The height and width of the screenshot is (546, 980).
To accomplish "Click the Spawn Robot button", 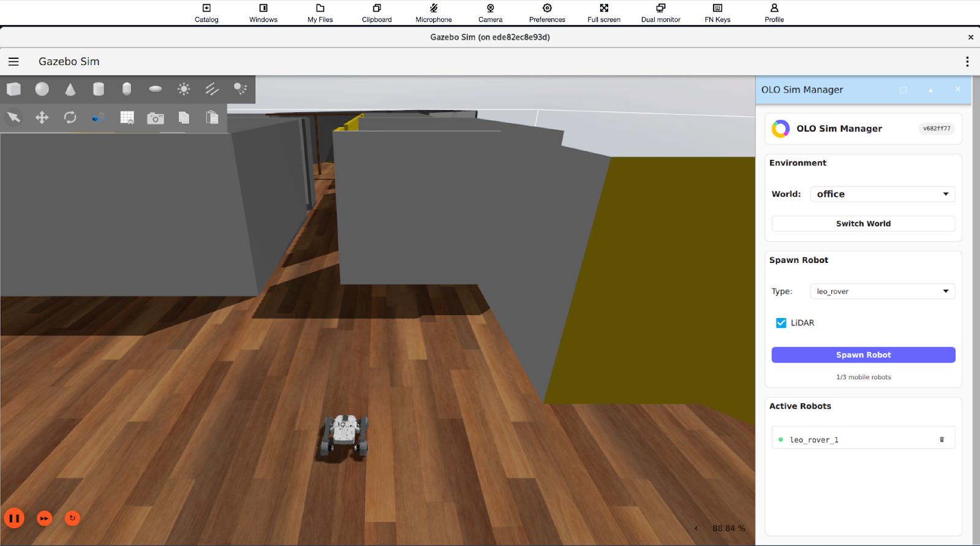I will click(863, 355).
